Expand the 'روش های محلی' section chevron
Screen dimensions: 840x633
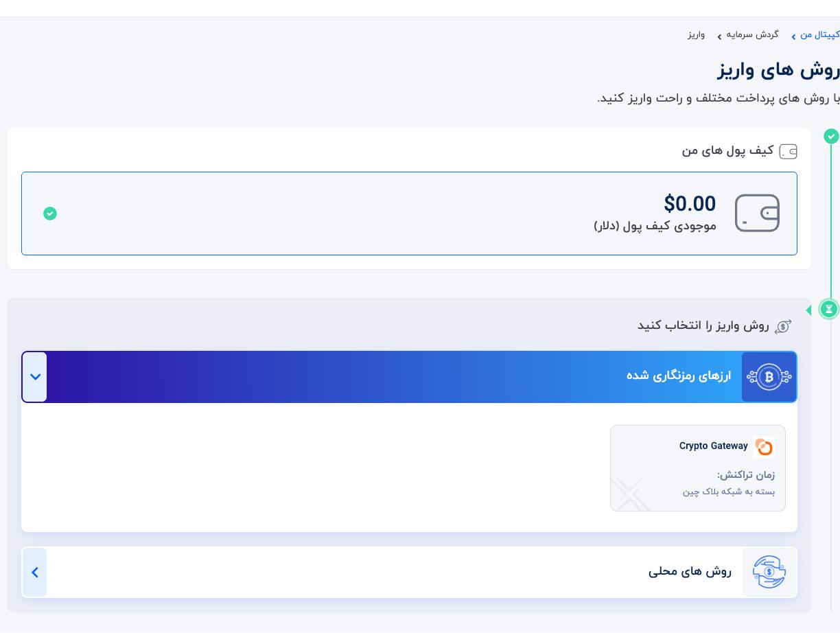35,572
